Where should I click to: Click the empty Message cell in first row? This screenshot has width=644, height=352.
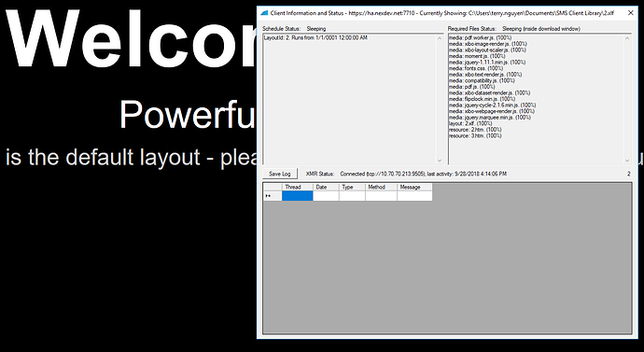414,196
